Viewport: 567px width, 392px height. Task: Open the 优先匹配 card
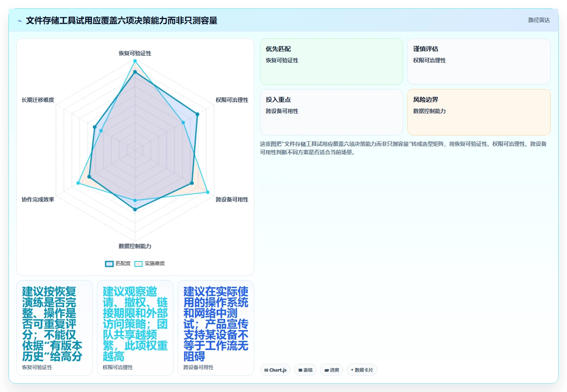[332, 62]
